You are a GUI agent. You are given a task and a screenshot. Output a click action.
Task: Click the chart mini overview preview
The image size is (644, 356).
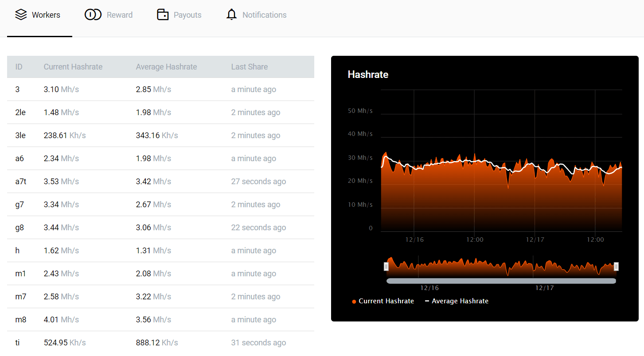pyautogui.click(x=501, y=267)
